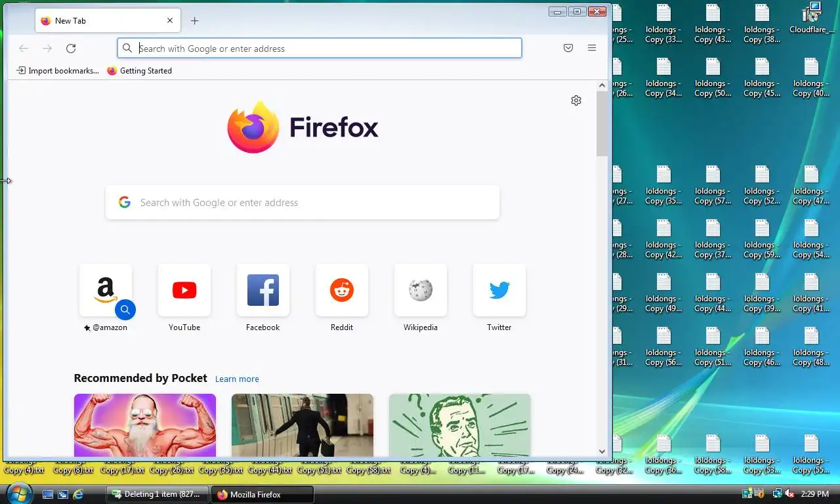Select loldongs - Copy (59 desktop file
This screenshot has height=504, width=840.
click(x=762, y=239)
